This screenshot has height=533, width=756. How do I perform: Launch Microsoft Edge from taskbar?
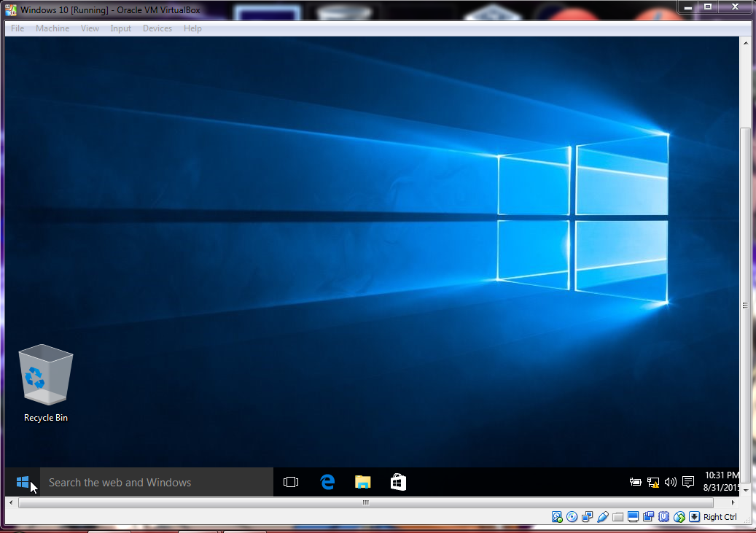[x=327, y=482]
